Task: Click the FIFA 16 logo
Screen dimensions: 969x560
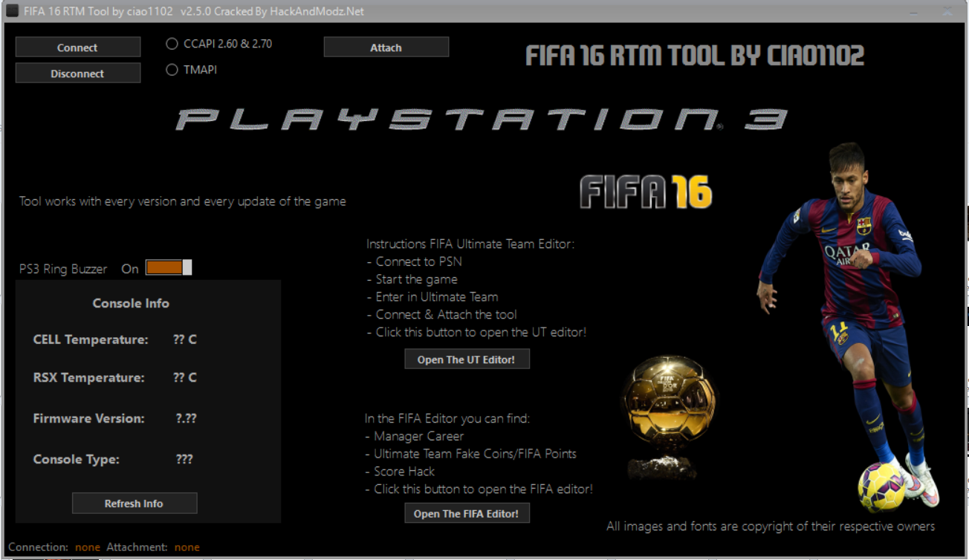Action: coord(646,192)
